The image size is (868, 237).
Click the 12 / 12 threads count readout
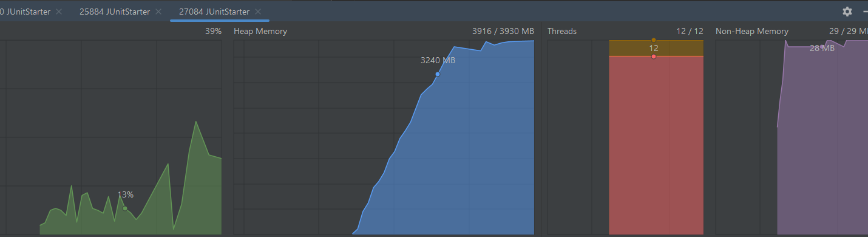[690, 31]
